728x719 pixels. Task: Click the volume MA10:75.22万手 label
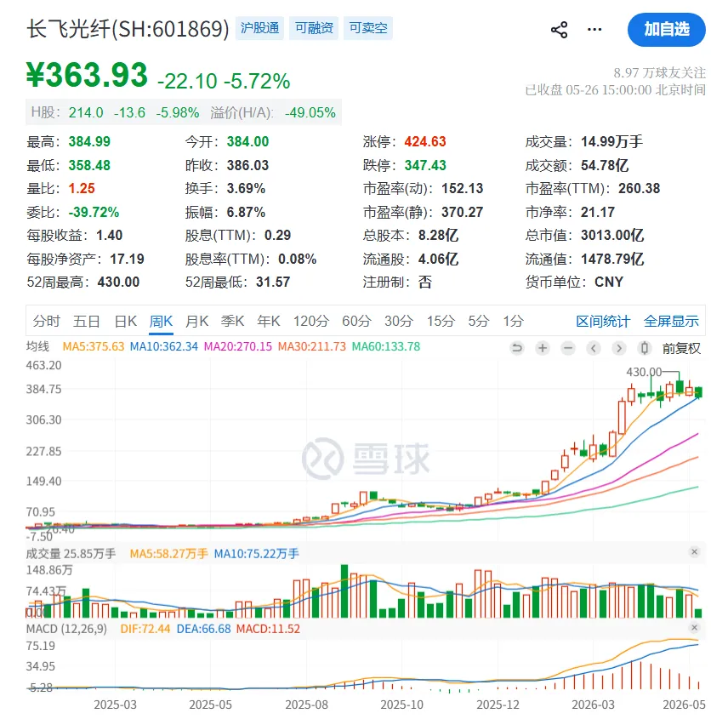(x=257, y=554)
